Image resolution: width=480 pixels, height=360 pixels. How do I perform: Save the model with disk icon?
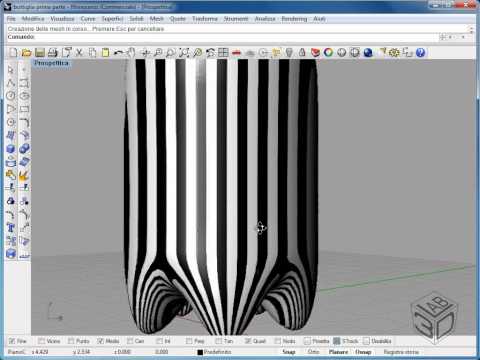40,52
